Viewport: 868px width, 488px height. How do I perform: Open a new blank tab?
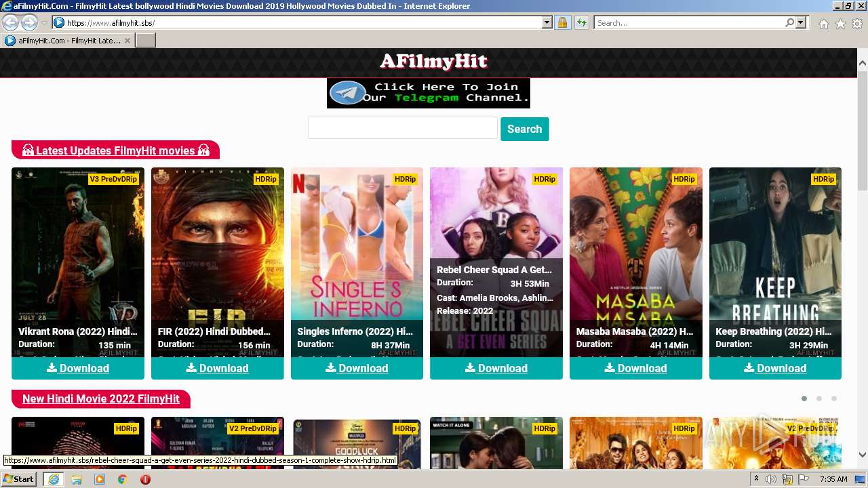pos(146,41)
